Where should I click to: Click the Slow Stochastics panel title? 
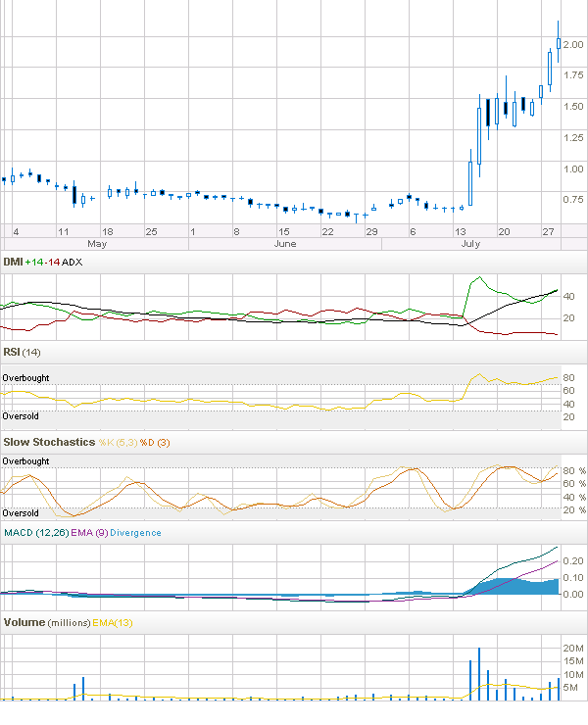coord(49,443)
